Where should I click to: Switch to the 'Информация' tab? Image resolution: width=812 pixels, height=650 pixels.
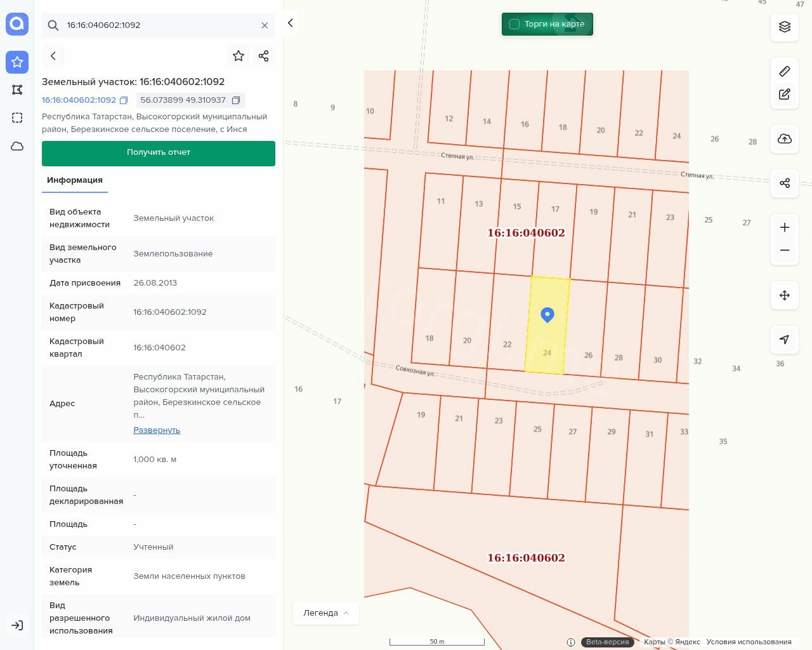[x=75, y=180]
